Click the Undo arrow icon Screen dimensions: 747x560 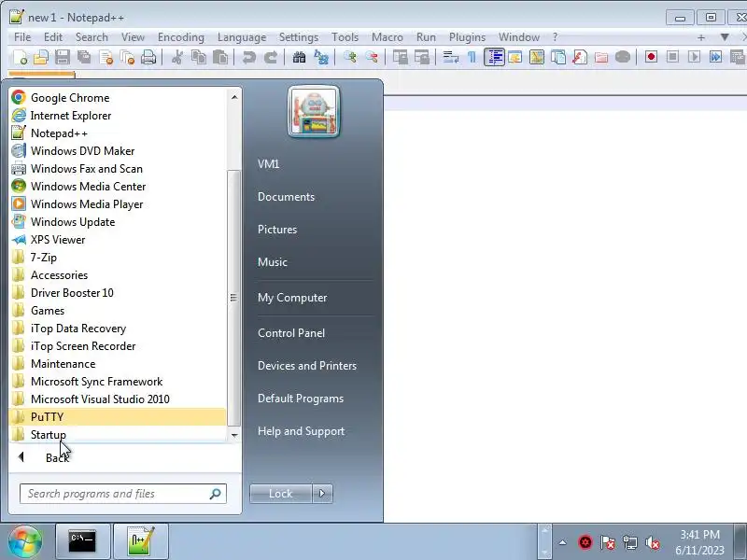248,57
